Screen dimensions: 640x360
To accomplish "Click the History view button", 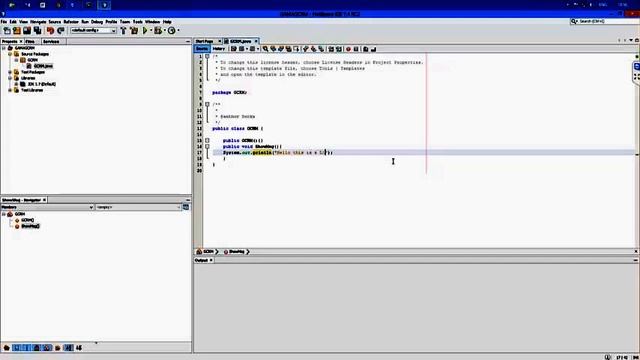I will [x=218, y=49].
